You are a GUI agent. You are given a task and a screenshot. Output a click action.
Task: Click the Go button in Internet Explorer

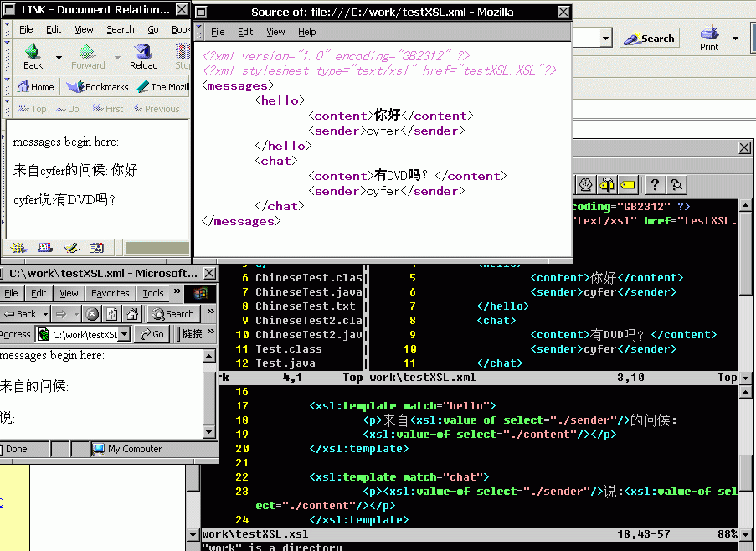[x=152, y=334]
